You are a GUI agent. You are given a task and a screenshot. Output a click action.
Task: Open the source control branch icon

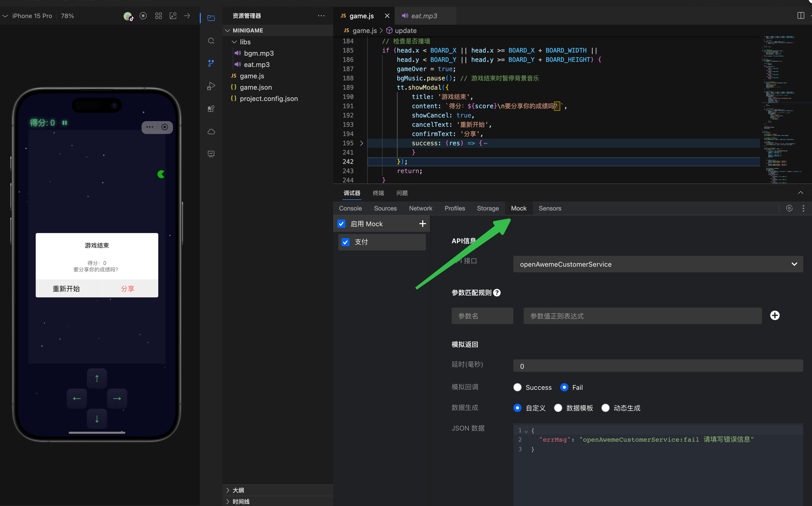211,63
